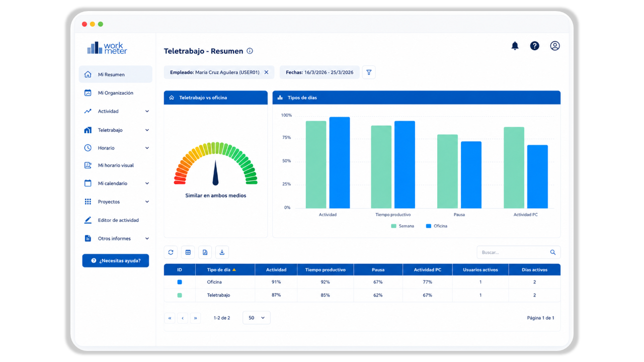644x362 pixels.
Task: Click the table grid view icon
Action: pyautogui.click(x=188, y=252)
